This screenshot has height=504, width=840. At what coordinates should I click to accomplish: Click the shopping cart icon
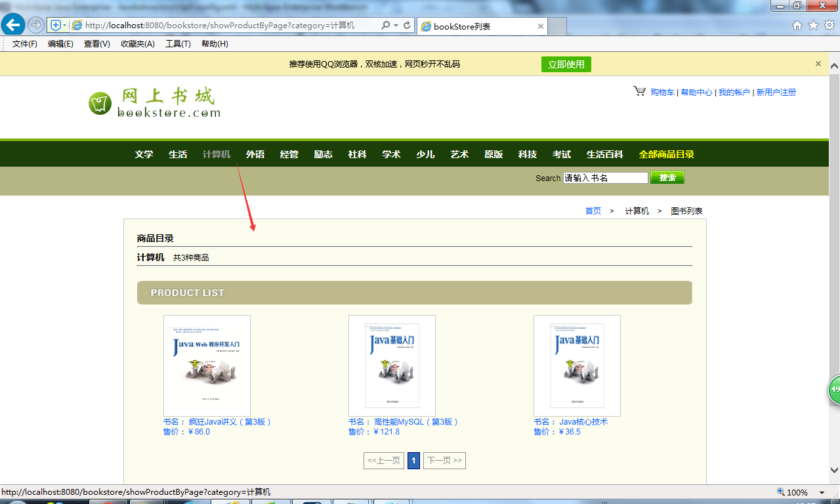point(640,91)
